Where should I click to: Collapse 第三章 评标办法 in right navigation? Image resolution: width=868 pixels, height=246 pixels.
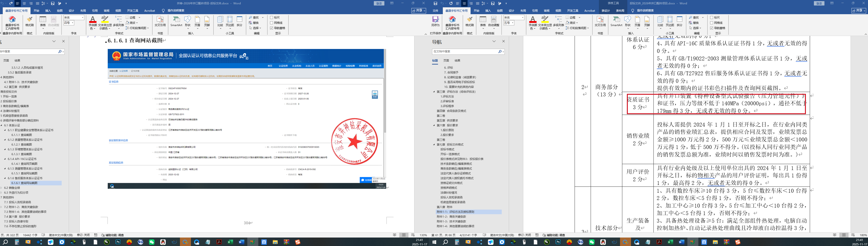[x=434, y=92]
